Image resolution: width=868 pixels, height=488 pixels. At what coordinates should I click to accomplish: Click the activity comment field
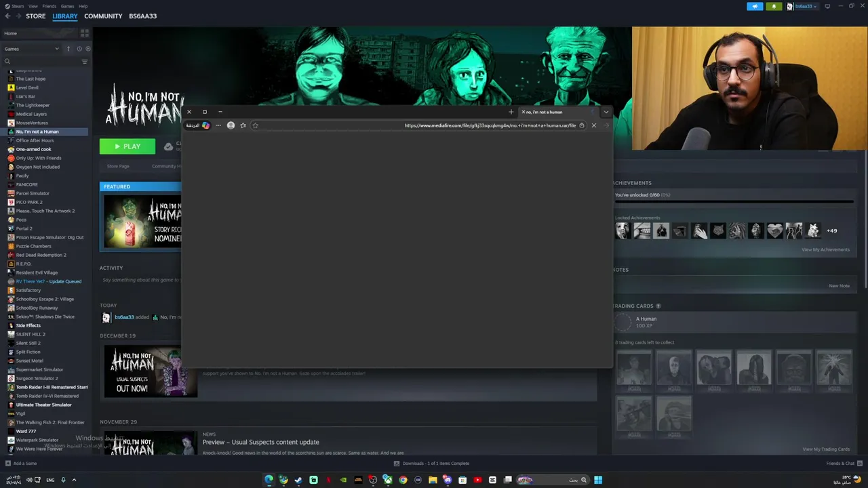coord(141,280)
